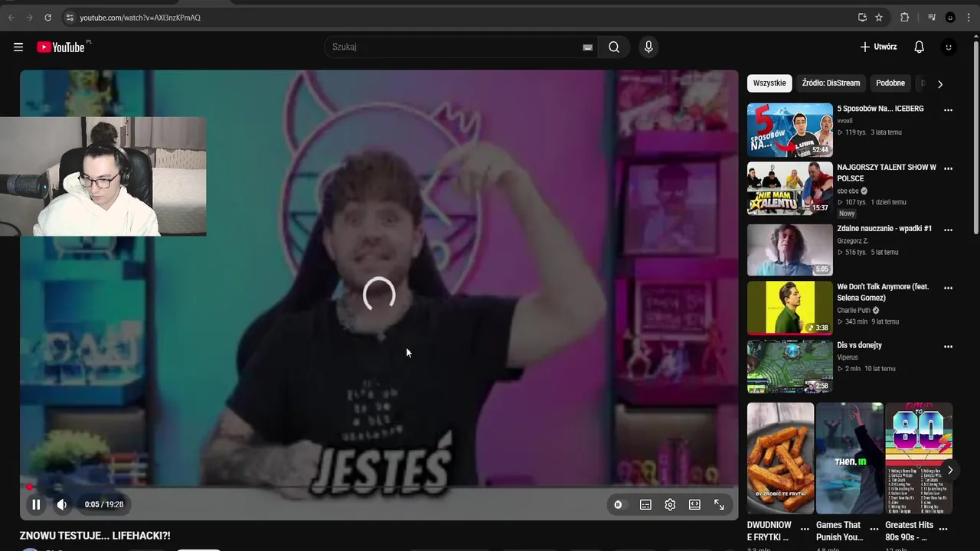
Task: Open browser extensions puzzle icon
Action: (904, 18)
